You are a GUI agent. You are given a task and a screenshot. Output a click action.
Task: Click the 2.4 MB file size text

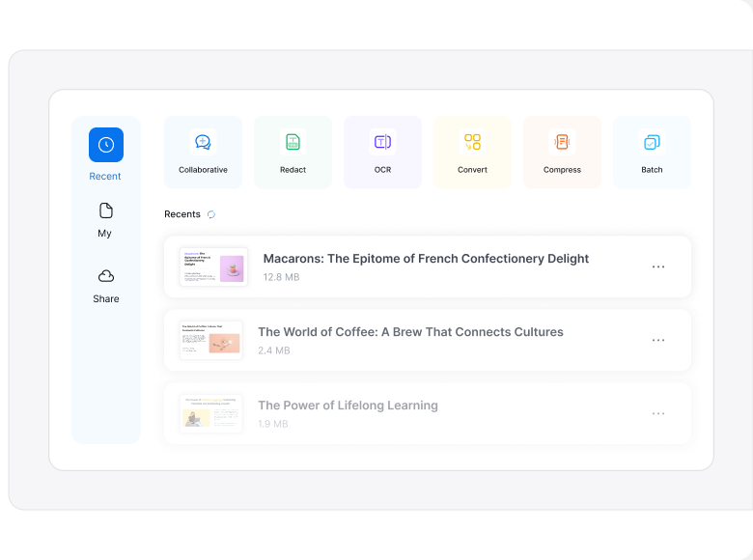coord(274,350)
